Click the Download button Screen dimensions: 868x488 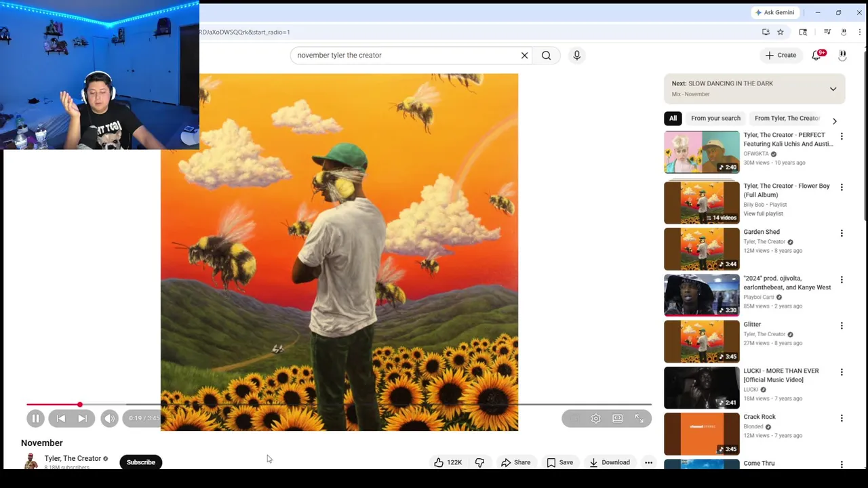[609, 462]
